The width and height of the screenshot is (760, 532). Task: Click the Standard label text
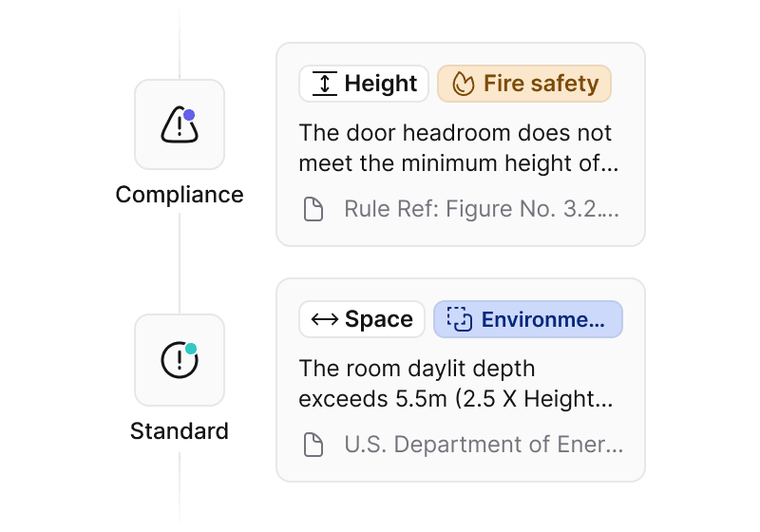point(180,431)
